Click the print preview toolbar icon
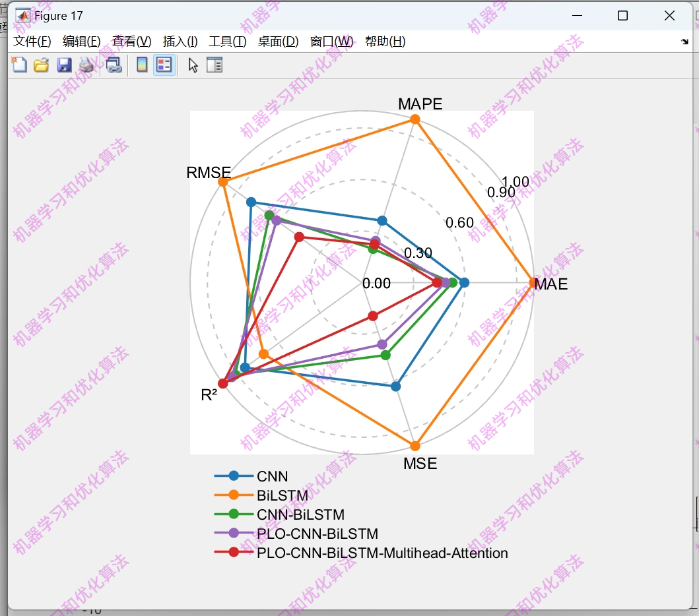 coord(114,65)
